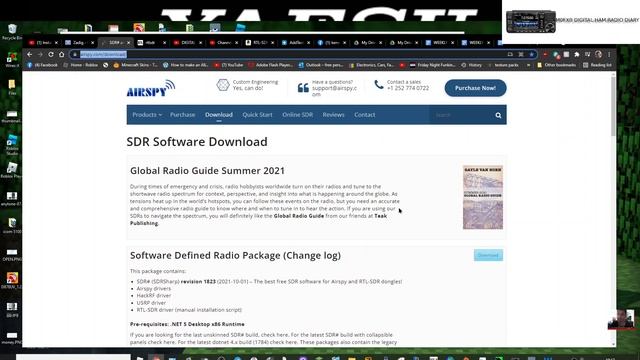Click the light blue Download button
The image size is (640, 360).
[x=488, y=256]
